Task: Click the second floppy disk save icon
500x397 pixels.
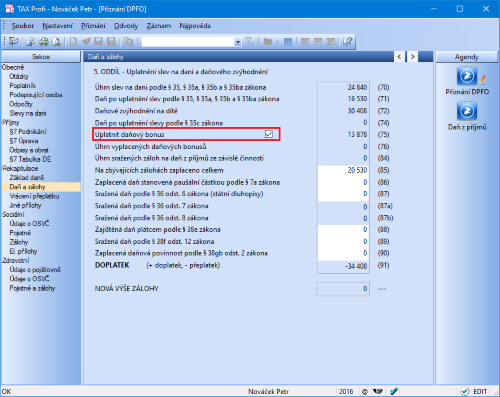Action: click(x=111, y=42)
